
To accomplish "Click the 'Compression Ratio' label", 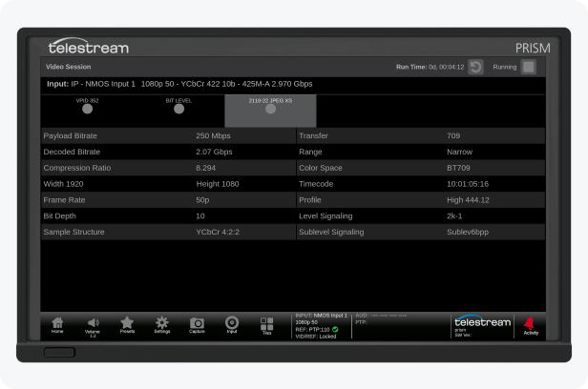I will (77, 168).
